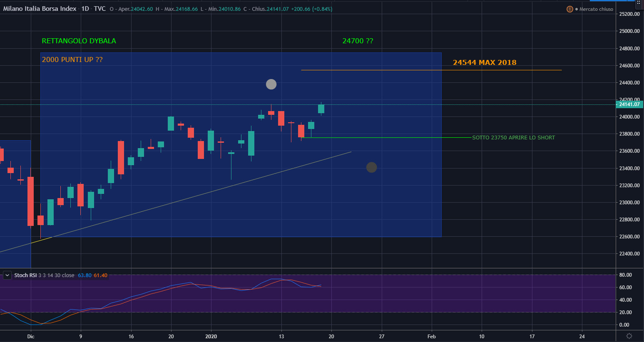Select the Stoch RSI indicator title
The height and width of the screenshot is (342, 644).
[25, 275]
